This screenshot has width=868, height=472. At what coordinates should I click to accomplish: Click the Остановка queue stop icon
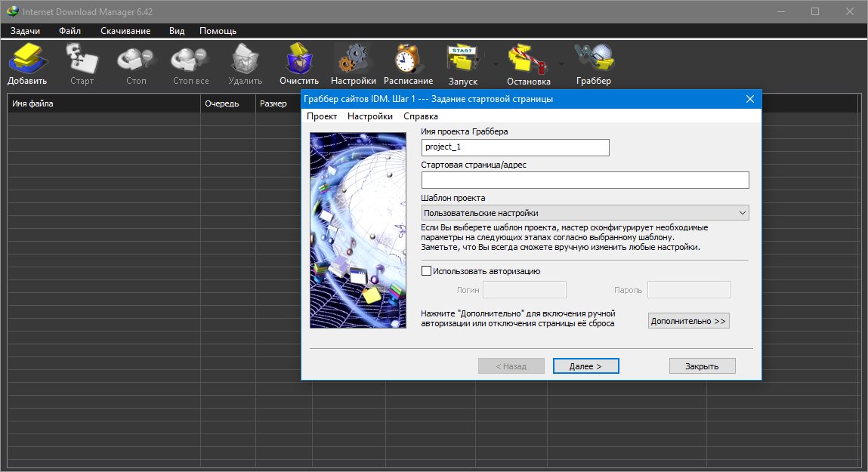(x=528, y=63)
